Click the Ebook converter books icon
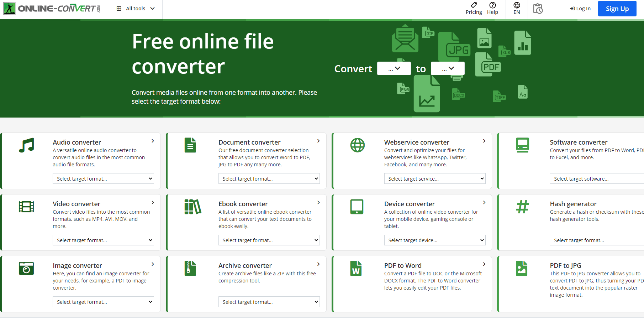Screen dimensions: 644x322 point(192,207)
